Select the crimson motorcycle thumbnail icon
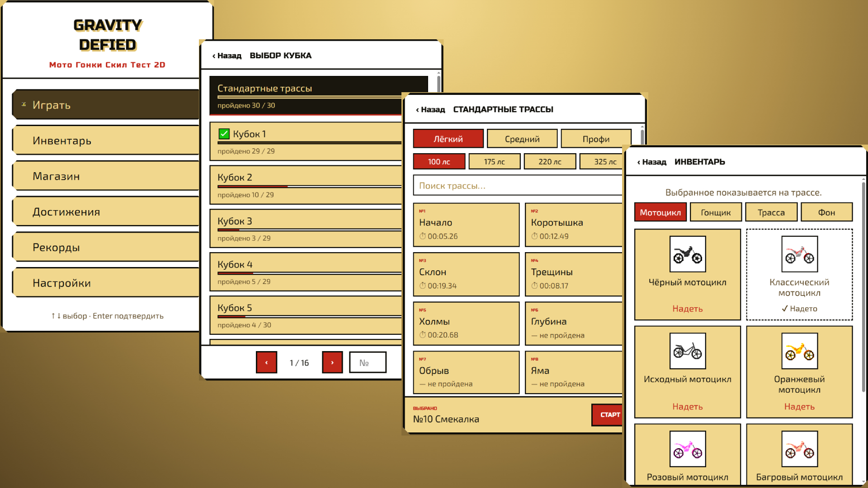The image size is (868, 488). (x=799, y=449)
